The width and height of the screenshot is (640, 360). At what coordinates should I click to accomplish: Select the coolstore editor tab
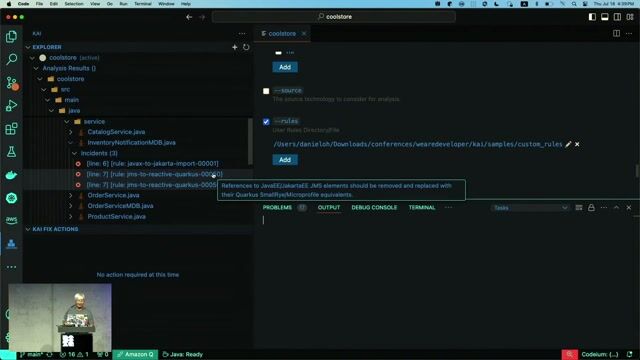pos(282,33)
